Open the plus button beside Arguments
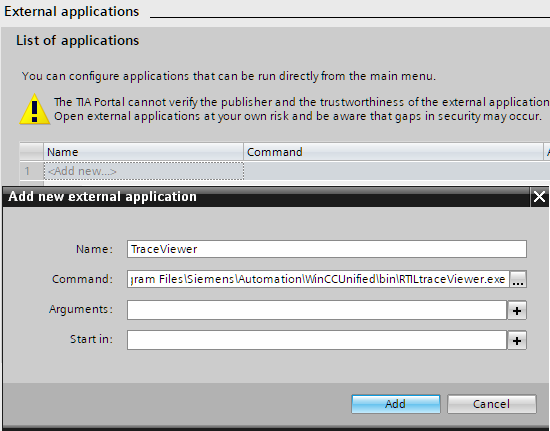Screen dimensions: 550x431 click(517, 310)
